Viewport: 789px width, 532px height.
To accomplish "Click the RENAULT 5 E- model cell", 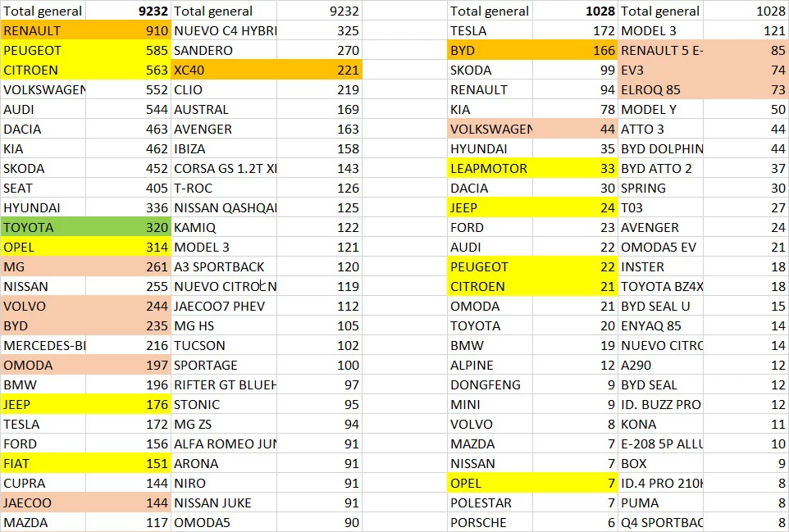I will (661, 50).
